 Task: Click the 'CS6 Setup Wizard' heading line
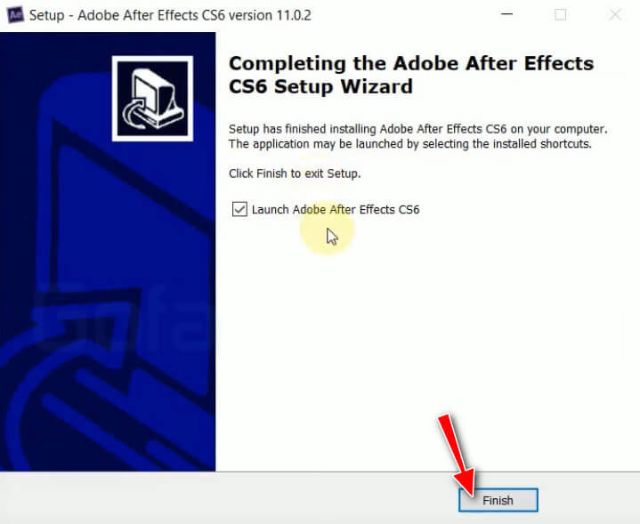(321, 87)
